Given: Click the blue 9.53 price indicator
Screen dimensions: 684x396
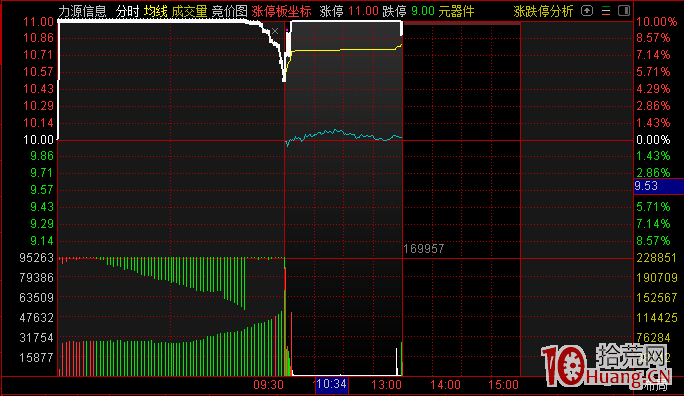Looking at the screenshot, I should coord(659,186).
